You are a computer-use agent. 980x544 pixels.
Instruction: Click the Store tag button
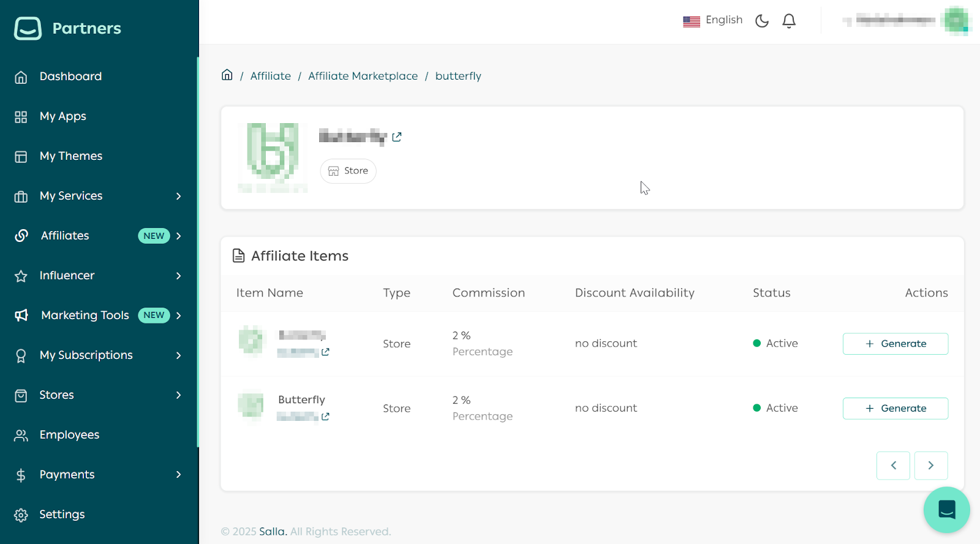(x=348, y=171)
